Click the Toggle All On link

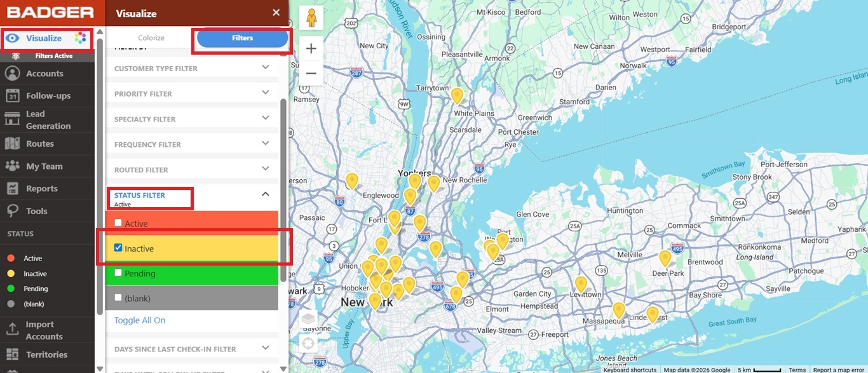pyautogui.click(x=140, y=320)
